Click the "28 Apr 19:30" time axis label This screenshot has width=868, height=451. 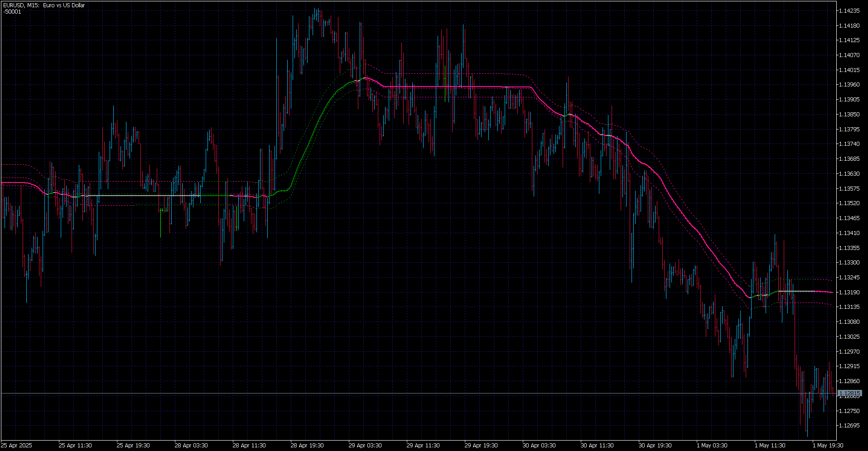click(307, 446)
